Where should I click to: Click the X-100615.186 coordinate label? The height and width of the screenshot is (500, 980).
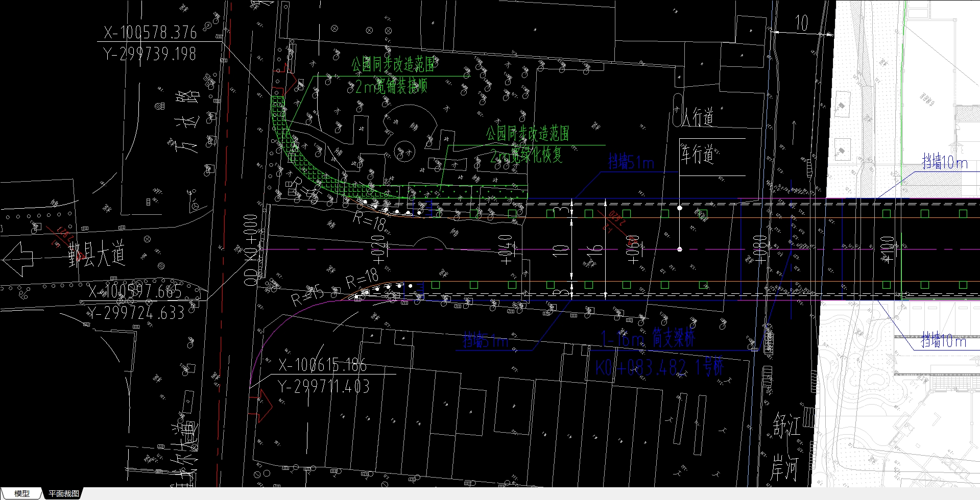322,365
